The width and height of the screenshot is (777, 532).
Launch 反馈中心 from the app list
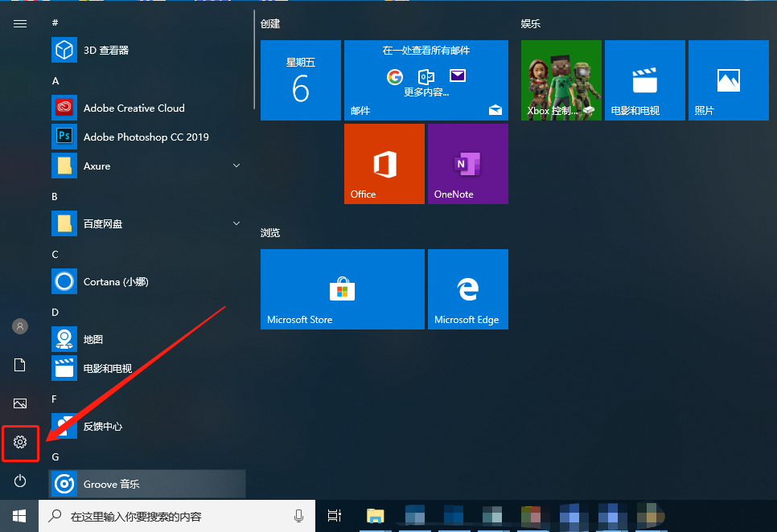click(148, 426)
